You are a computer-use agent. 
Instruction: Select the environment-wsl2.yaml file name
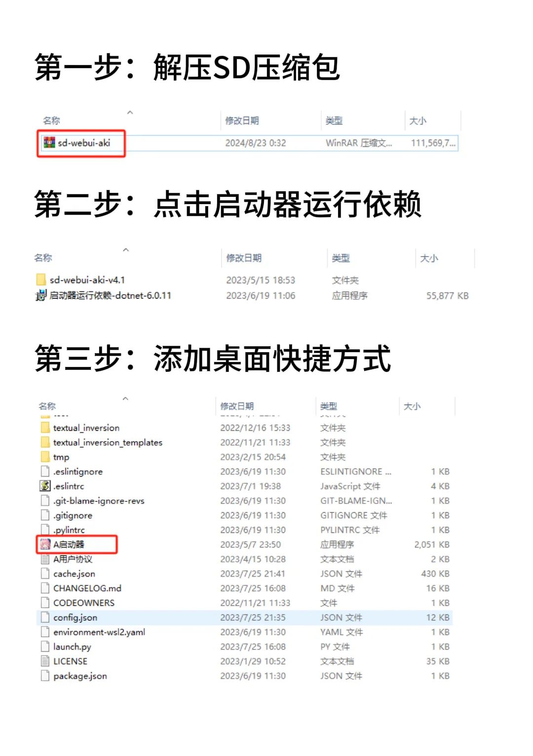tap(99, 632)
